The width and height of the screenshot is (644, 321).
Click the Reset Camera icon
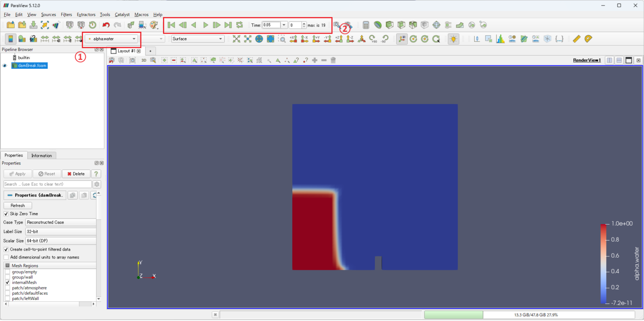(236, 39)
